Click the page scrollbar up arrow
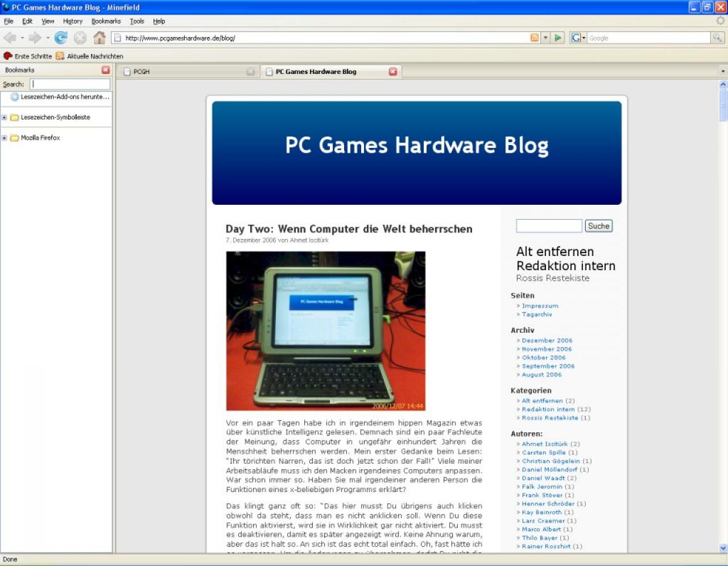 (x=723, y=84)
